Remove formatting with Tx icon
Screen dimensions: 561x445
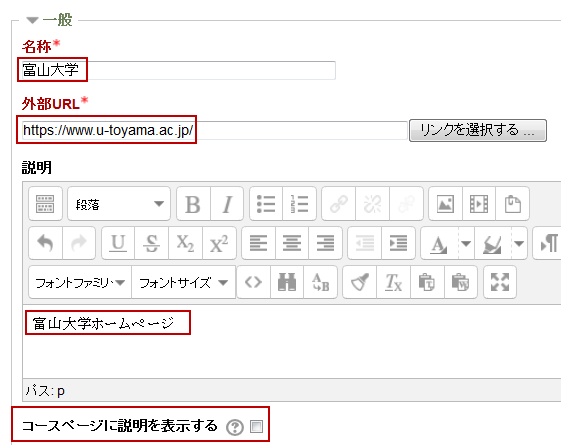click(393, 282)
